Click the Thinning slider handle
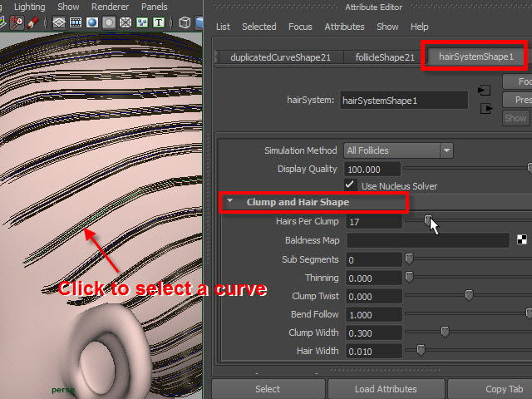 pos(409,277)
